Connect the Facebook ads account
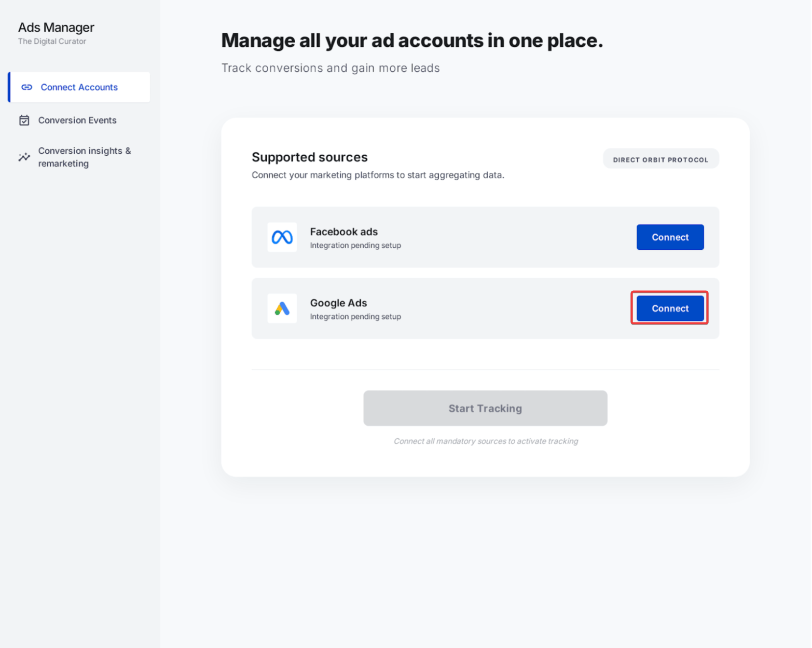Viewport: 812px width, 648px height. (x=670, y=237)
